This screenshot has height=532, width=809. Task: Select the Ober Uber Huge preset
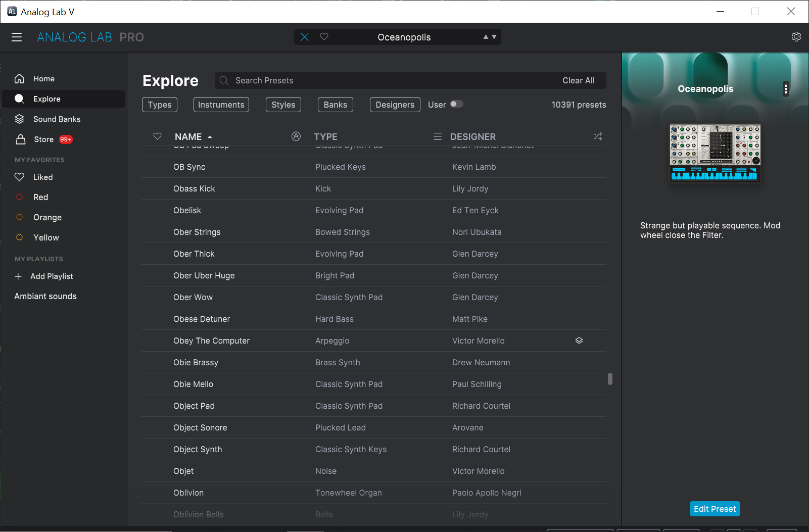[374, 275]
